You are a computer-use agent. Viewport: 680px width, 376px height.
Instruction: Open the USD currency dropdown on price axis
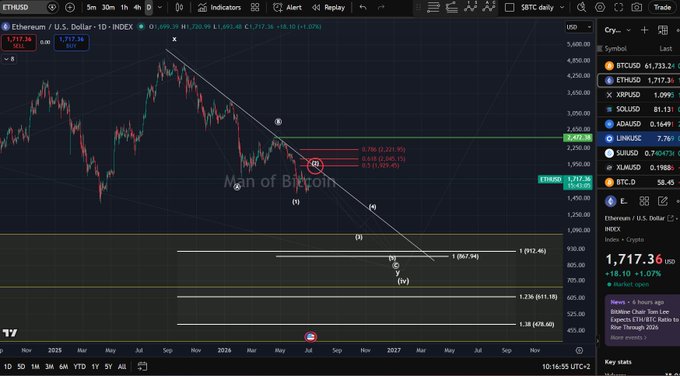pyautogui.click(x=579, y=27)
